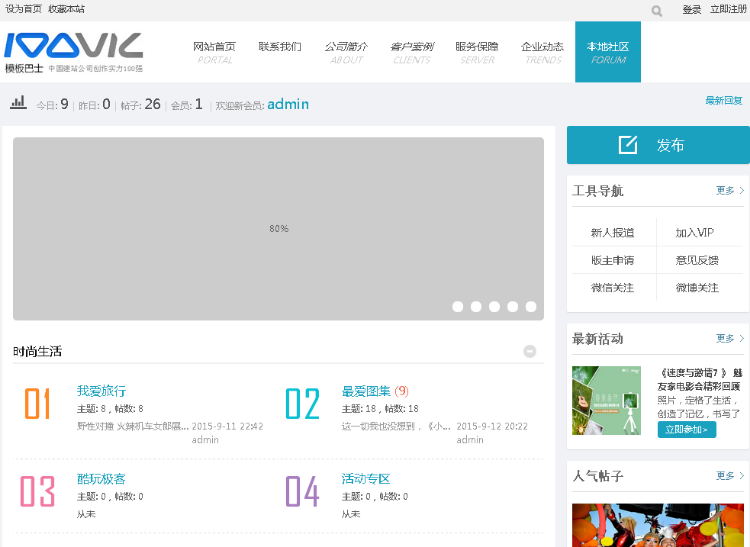The height and width of the screenshot is (547, 750).
Task: Open event title 速度与激情7 魅友家电影会精彩回顾
Action: pos(699,380)
